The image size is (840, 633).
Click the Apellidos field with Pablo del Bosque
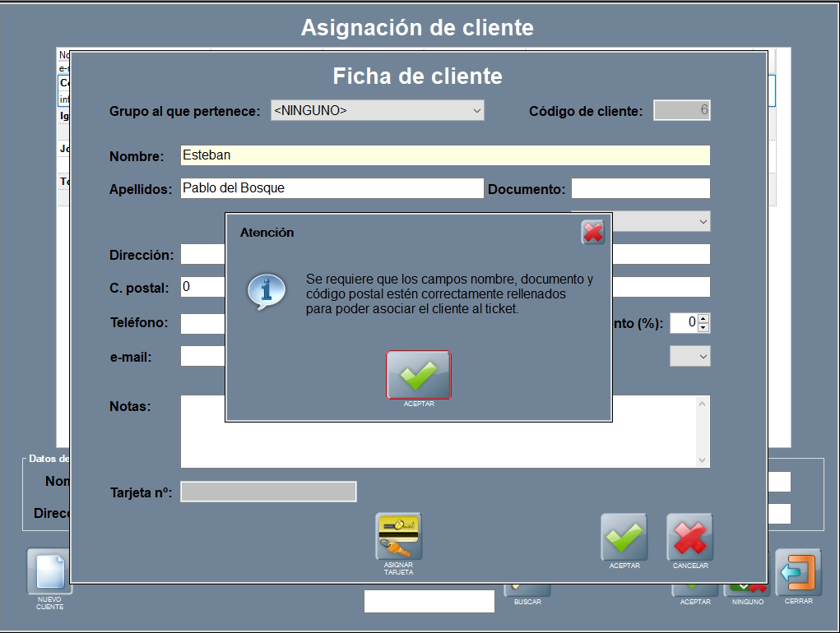332,188
